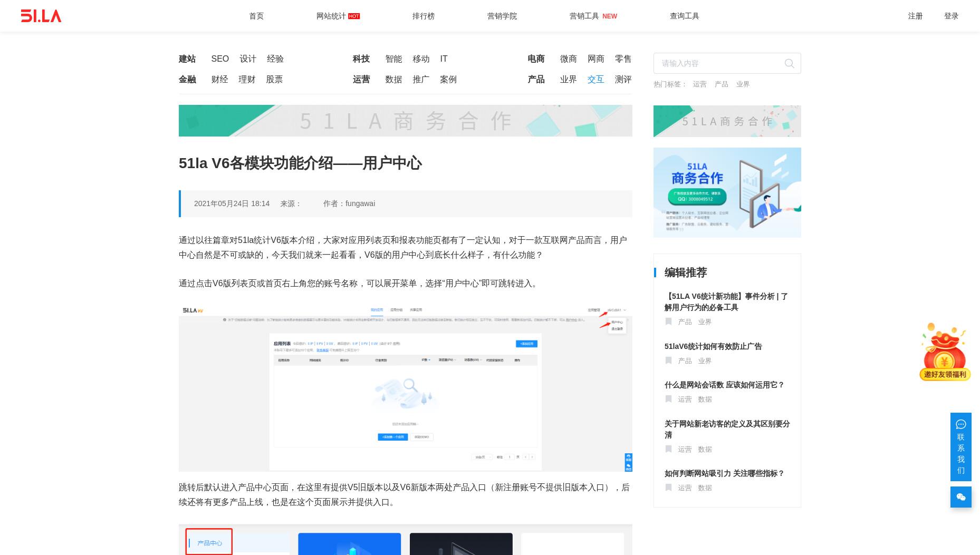This screenshot has width=980, height=555.
Task: Select the 产品 heading category
Action: [x=536, y=80]
